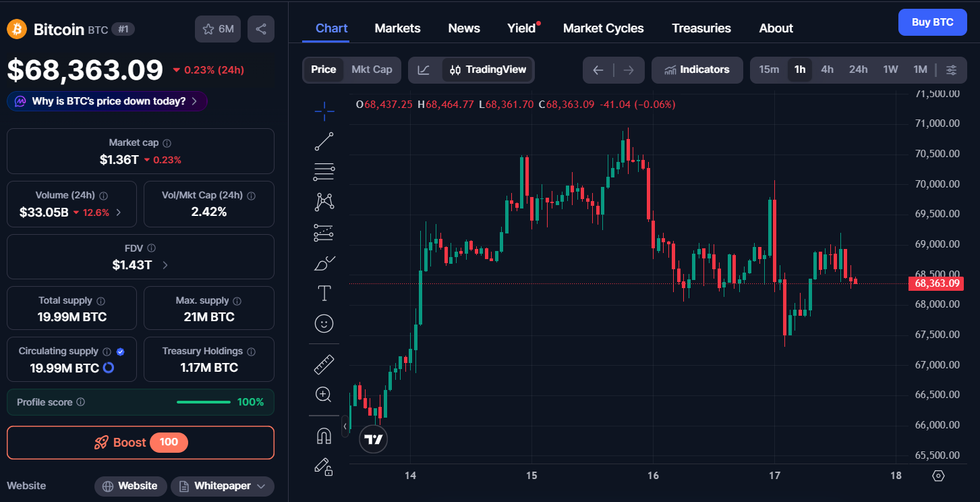Set interval to 1M
The image size is (980, 502).
click(x=920, y=69)
